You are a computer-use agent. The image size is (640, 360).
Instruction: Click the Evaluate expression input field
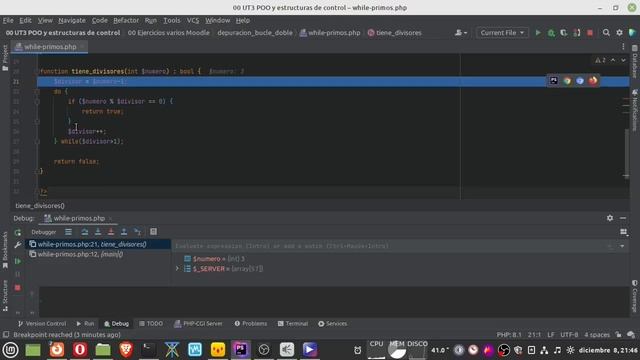coord(390,246)
